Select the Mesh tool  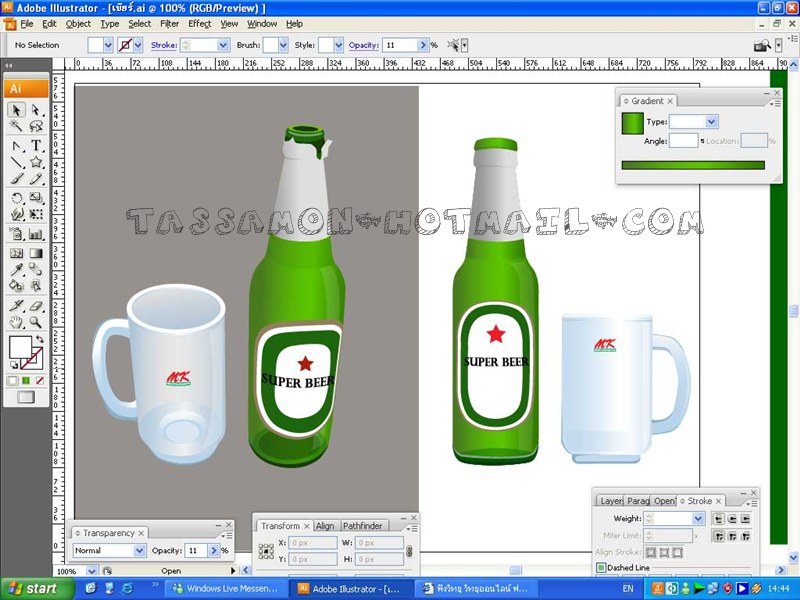16,253
